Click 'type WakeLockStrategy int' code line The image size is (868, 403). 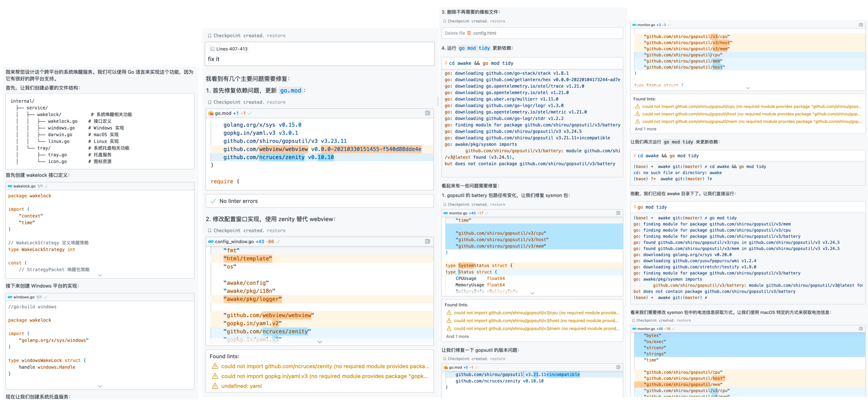tap(42, 249)
